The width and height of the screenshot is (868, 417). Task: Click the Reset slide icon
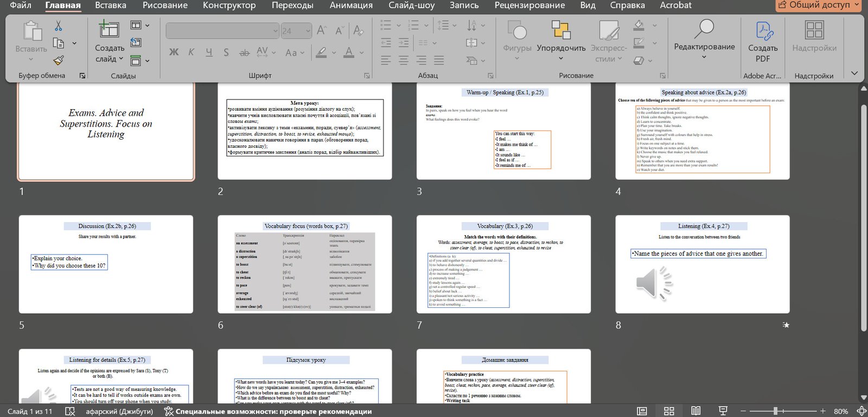[x=136, y=42]
